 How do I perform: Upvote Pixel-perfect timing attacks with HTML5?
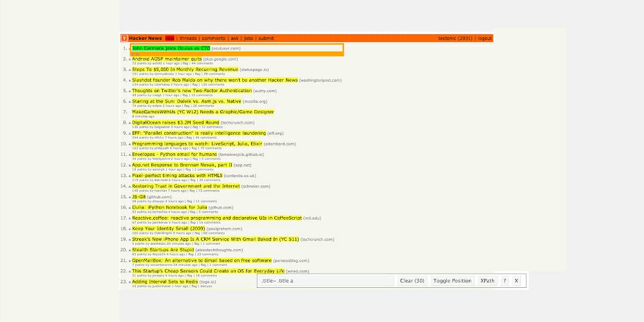pyautogui.click(x=130, y=176)
